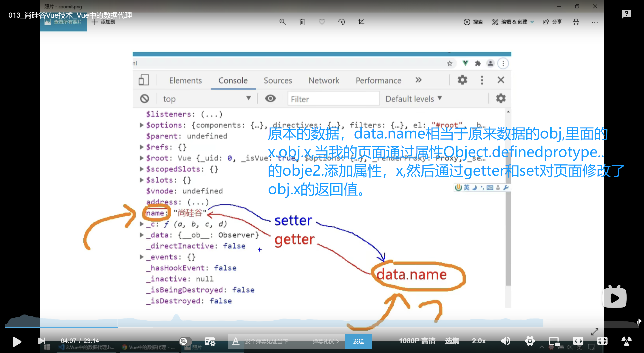Click 查看所有照片 button

tap(63, 22)
